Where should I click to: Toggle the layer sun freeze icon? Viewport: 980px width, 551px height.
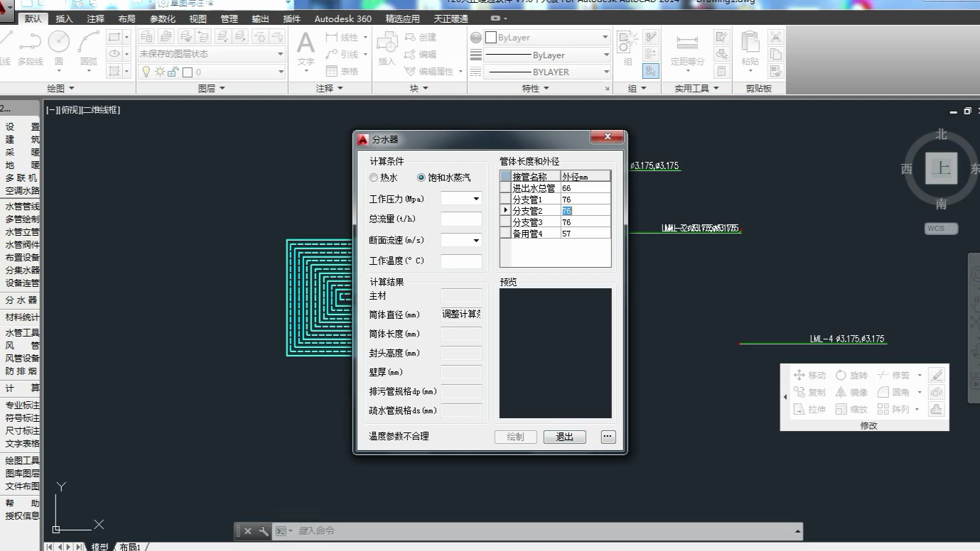(x=160, y=72)
